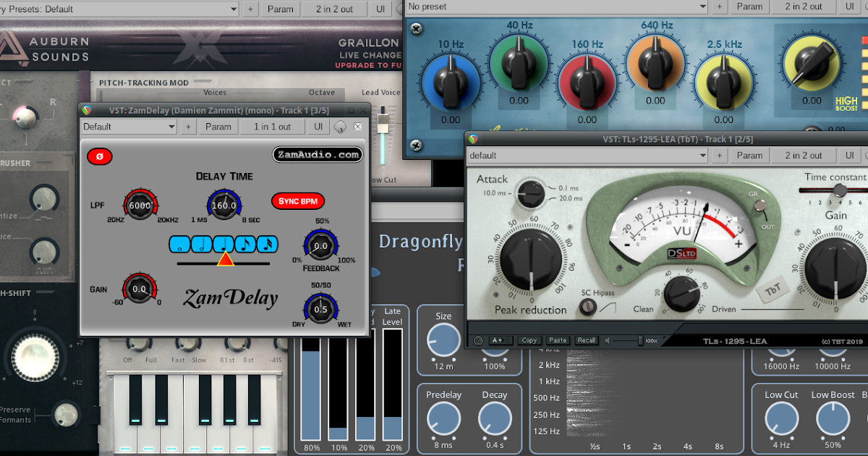Click the red triangle note position marker

(225, 258)
